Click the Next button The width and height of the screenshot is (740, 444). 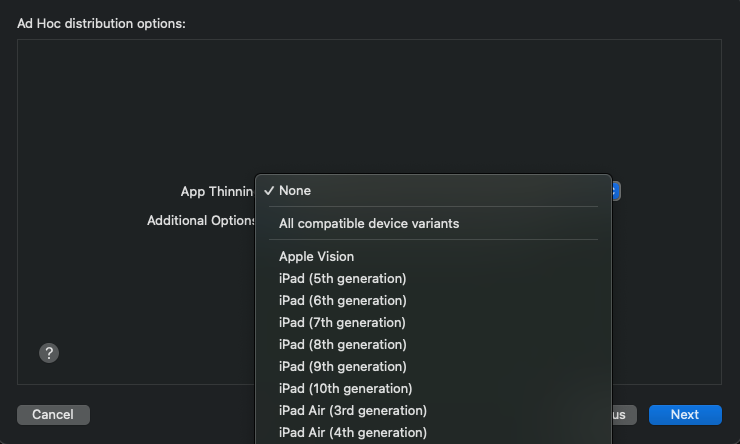tap(685, 414)
